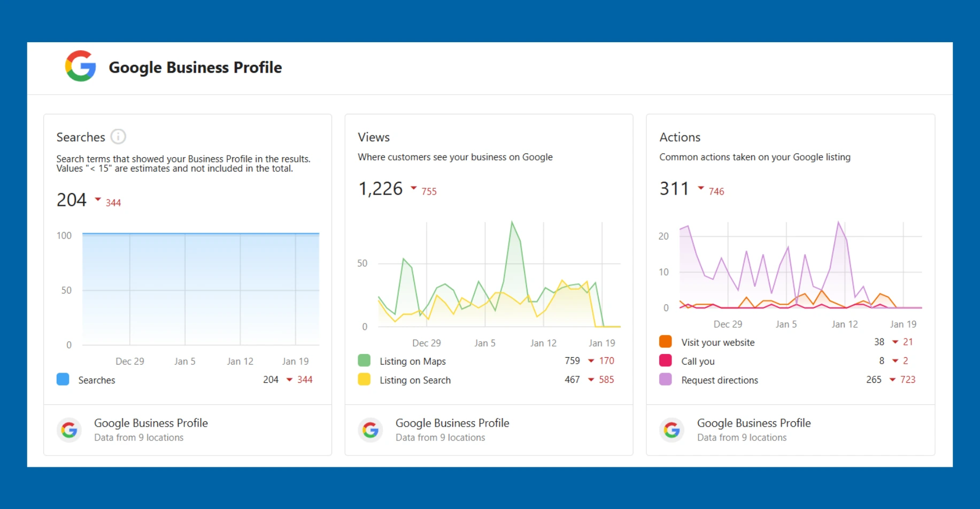This screenshot has height=509, width=980.
Task: Toggle the orange Visit your website swatch
Action: pyautogui.click(x=666, y=342)
